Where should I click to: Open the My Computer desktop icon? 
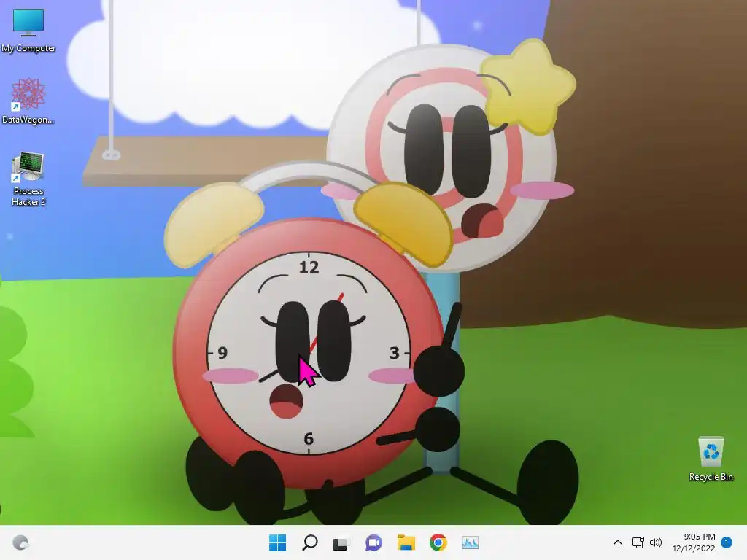[28, 31]
